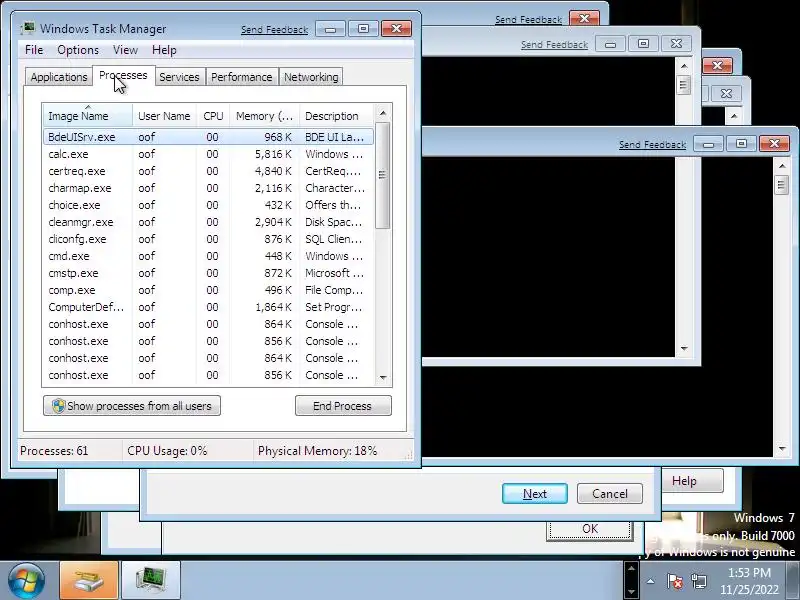
Task: Open the Help menu in Task Manager
Action: (164, 50)
